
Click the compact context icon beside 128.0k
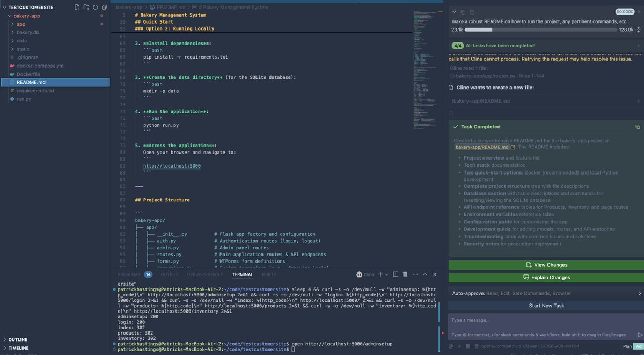point(639,30)
